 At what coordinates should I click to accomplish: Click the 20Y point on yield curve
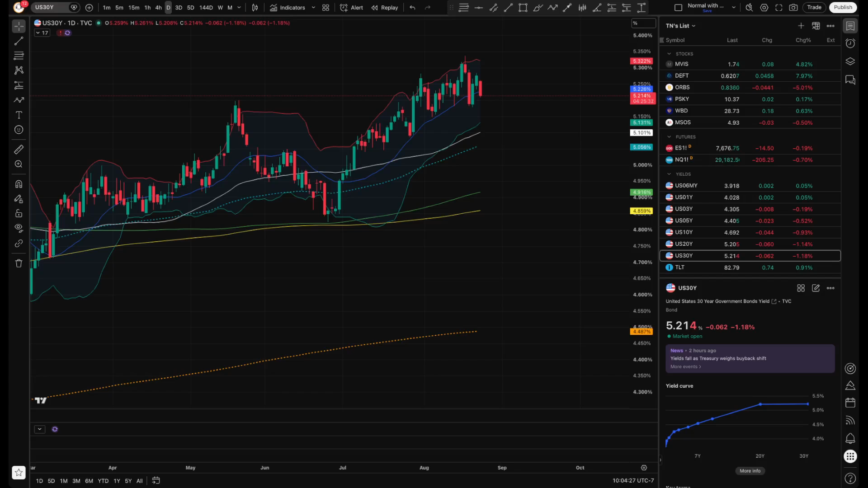point(760,404)
